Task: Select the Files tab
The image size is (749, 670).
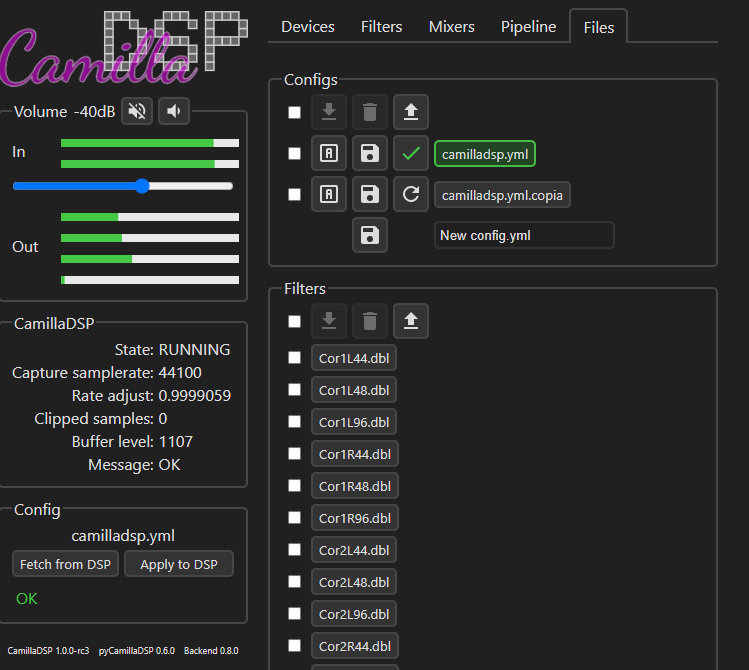Action: (599, 27)
